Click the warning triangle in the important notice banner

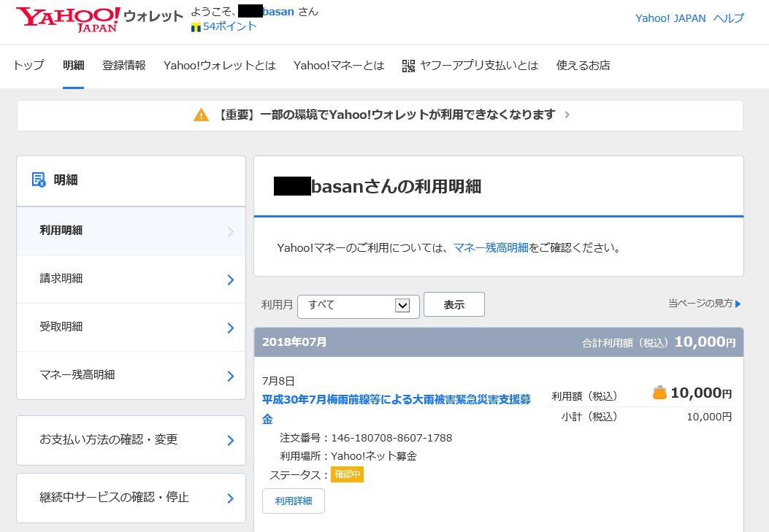coord(202,114)
